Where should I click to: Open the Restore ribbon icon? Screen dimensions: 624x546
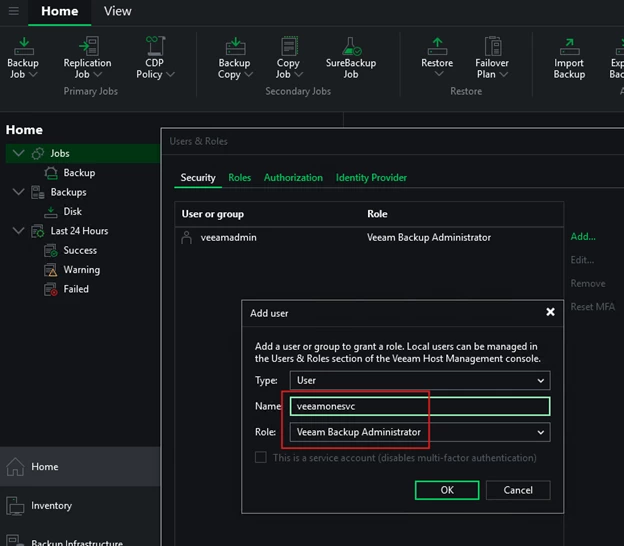tap(436, 57)
